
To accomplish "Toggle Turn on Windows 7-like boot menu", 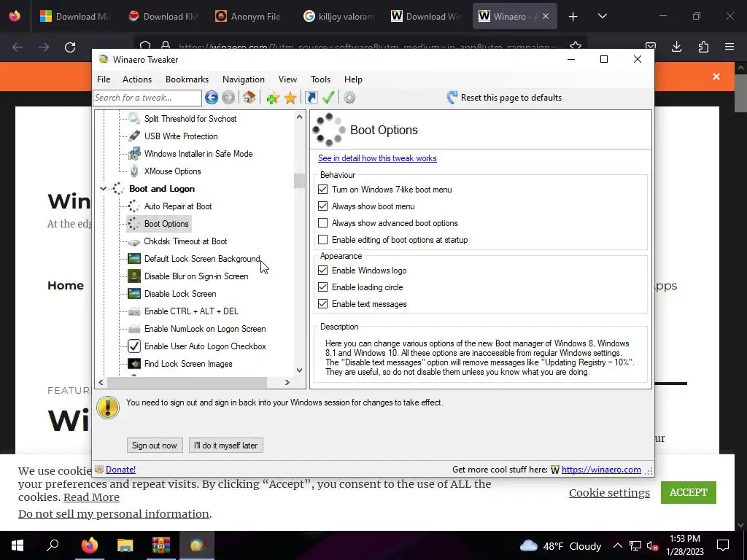I will 323,190.
